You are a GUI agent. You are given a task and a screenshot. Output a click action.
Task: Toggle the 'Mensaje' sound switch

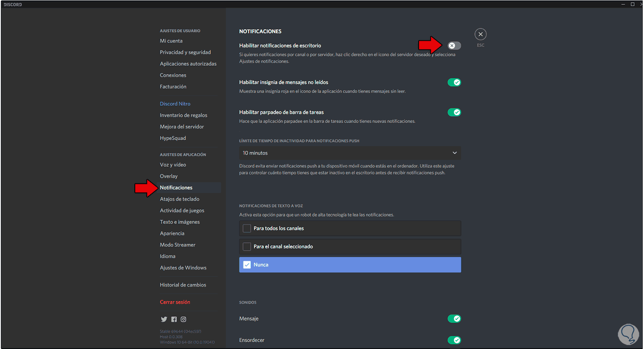click(x=454, y=318)
